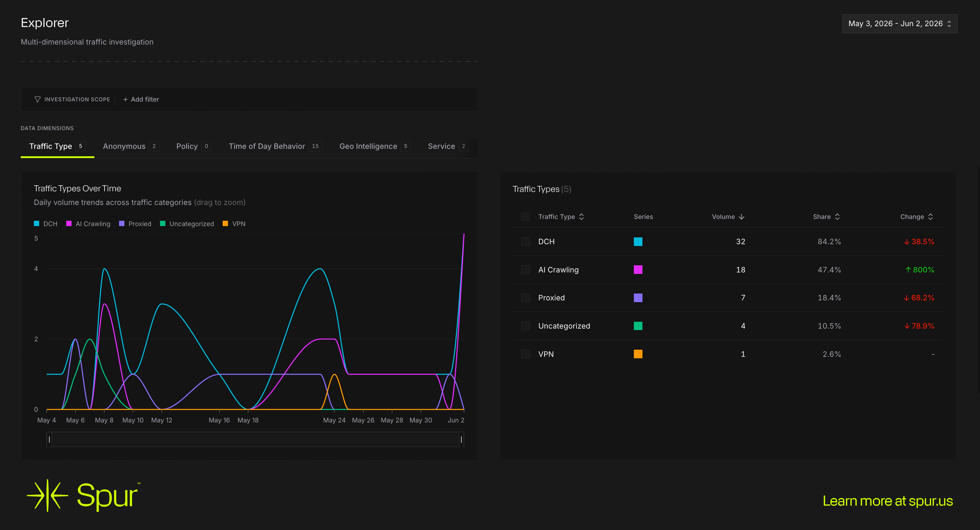The width and height of the screenshot is (980, 530).
Task: Click the Proxied purple series swatch
Action: [x=638, y=298]
